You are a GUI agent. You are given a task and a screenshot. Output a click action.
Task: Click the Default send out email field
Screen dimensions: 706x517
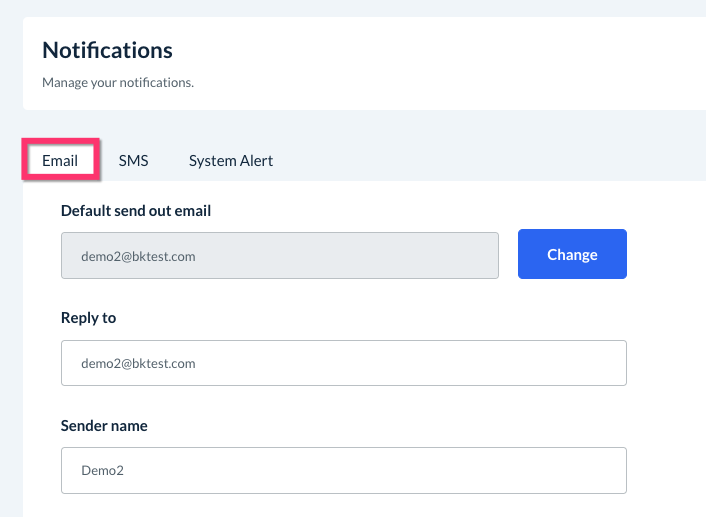280,255
